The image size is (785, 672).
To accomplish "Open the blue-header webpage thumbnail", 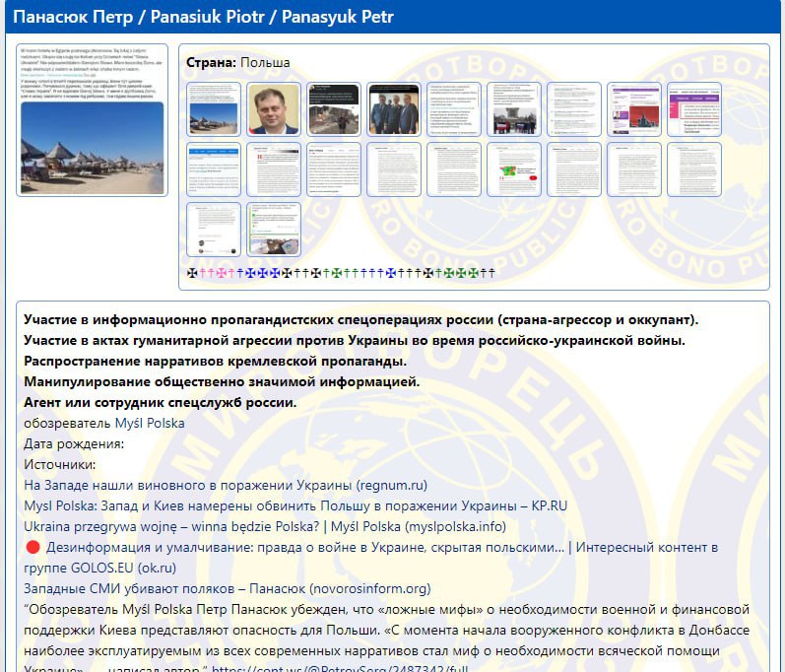I will [214, 169].
